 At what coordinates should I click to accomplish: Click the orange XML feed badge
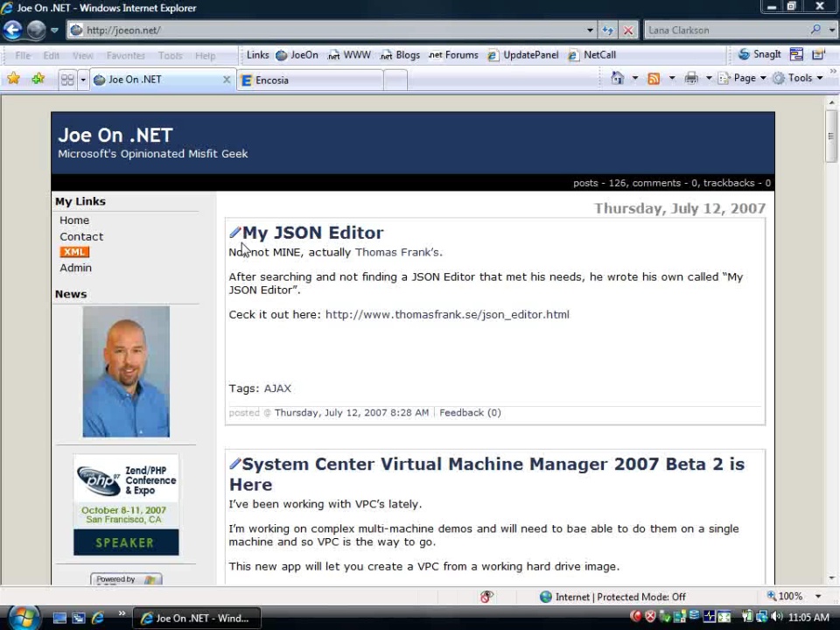(74, 252)
